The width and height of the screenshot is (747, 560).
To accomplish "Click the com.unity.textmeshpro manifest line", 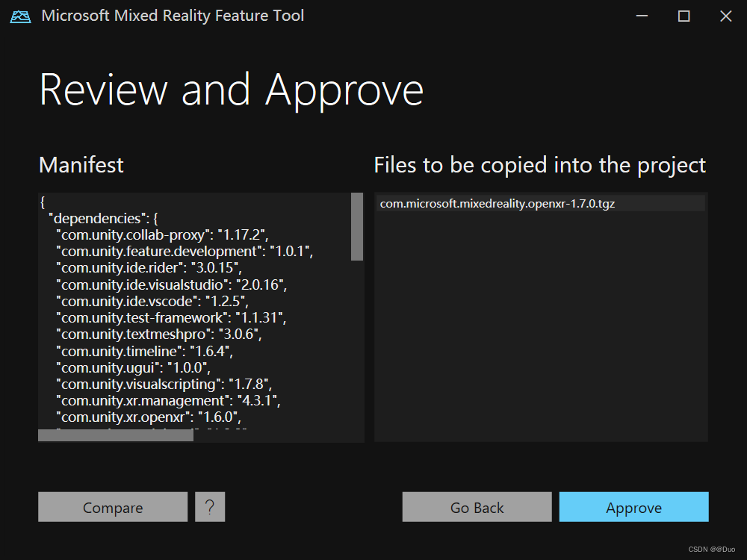I will coord(159,335).
